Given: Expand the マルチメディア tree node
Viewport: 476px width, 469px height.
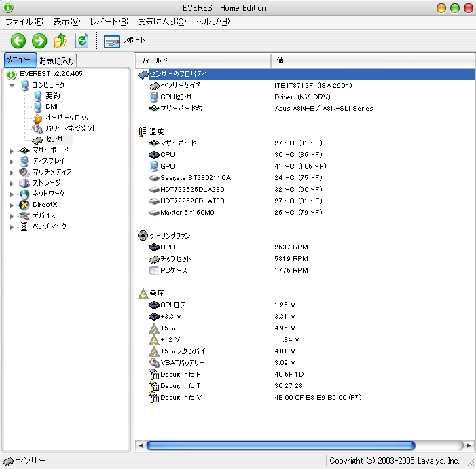Looking at the screenshot, I should pos(12,173).
